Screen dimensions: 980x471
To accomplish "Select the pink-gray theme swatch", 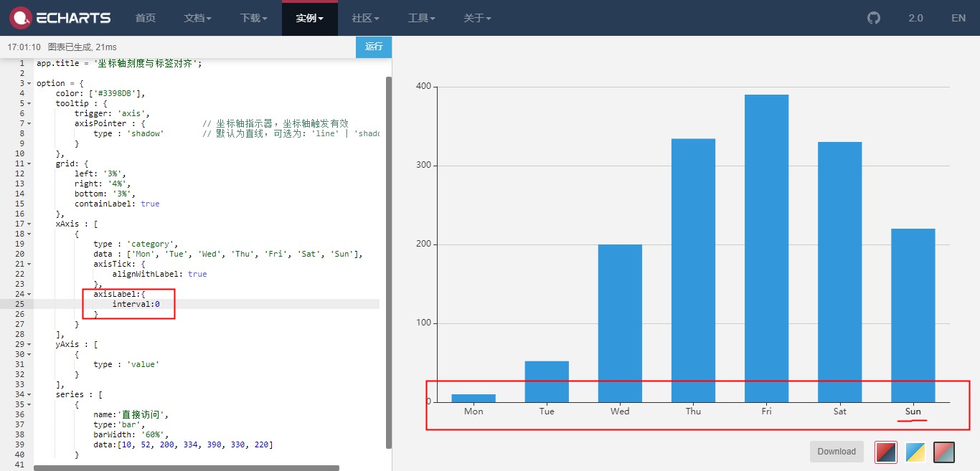I will pos(944,452).
